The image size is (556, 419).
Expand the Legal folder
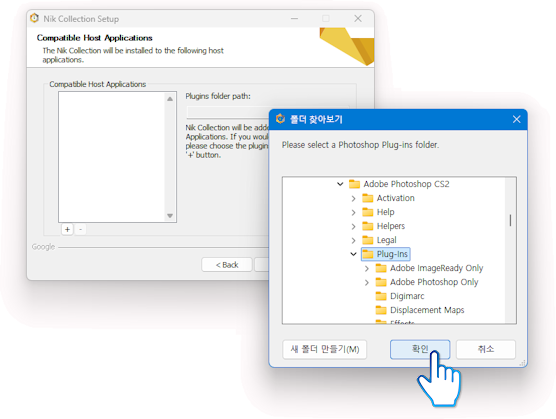353,240
